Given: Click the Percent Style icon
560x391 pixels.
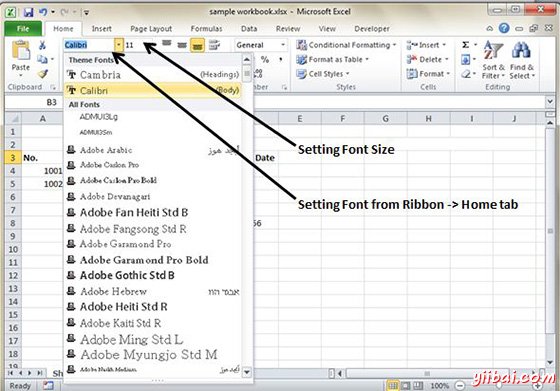Looking at the screenshot, I should (265, 60).
